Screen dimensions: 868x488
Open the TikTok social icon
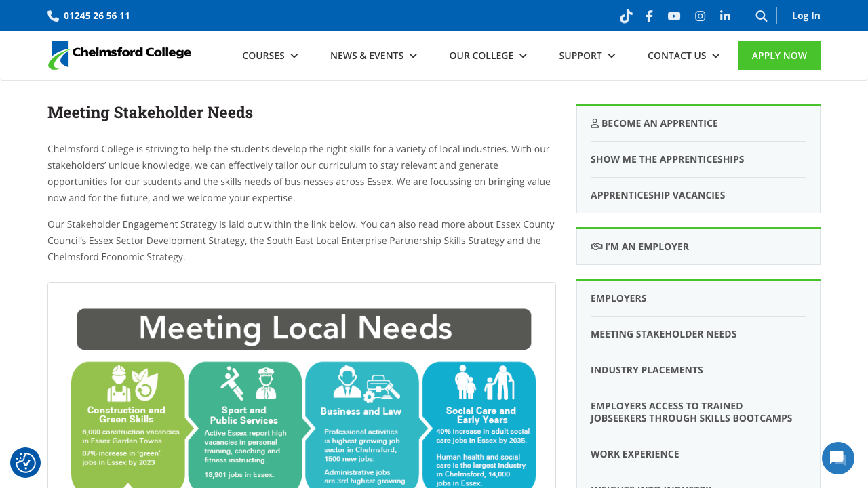[x=625, y=16]
